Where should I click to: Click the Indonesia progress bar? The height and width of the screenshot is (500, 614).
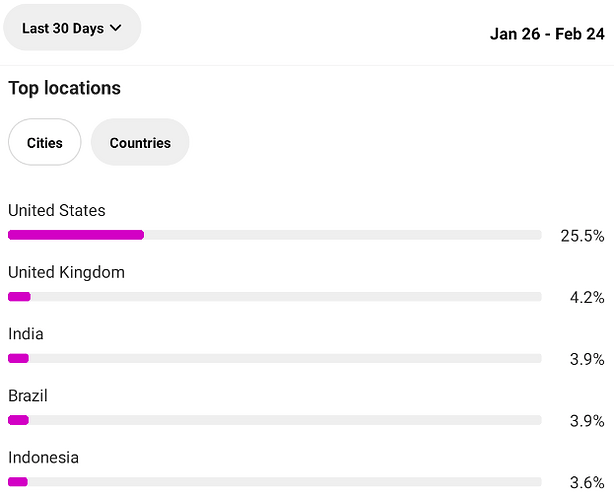(x=275, y=482)
